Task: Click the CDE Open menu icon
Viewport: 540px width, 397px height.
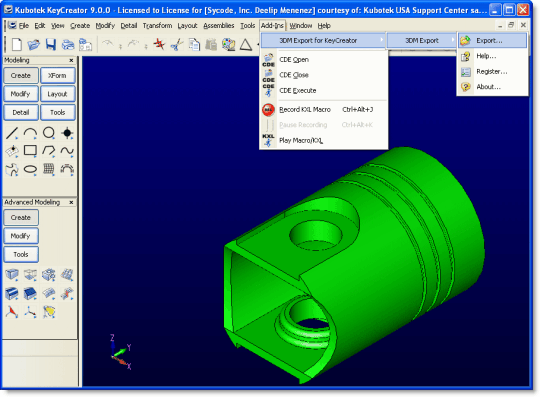Action: (268, 60)
